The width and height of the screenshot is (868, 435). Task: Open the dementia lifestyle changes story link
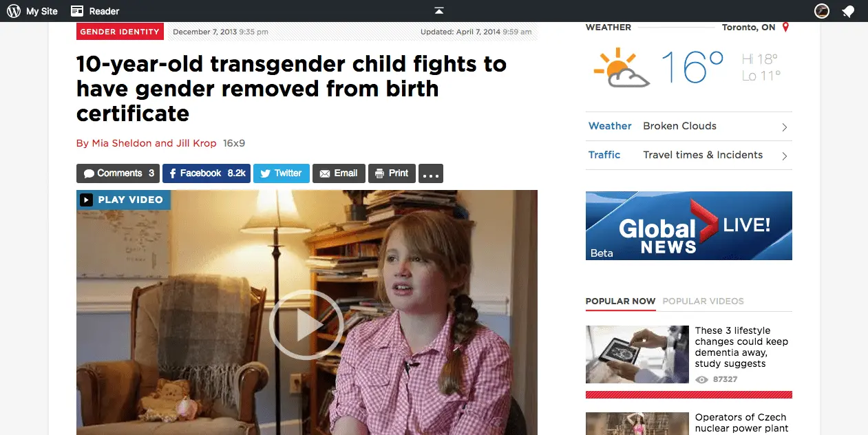[741, 347]
